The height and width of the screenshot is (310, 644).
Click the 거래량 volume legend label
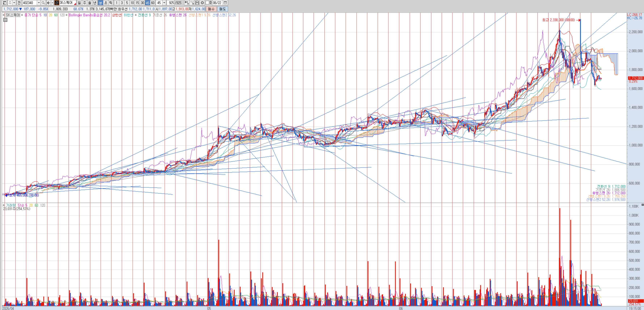pos(11,205)
